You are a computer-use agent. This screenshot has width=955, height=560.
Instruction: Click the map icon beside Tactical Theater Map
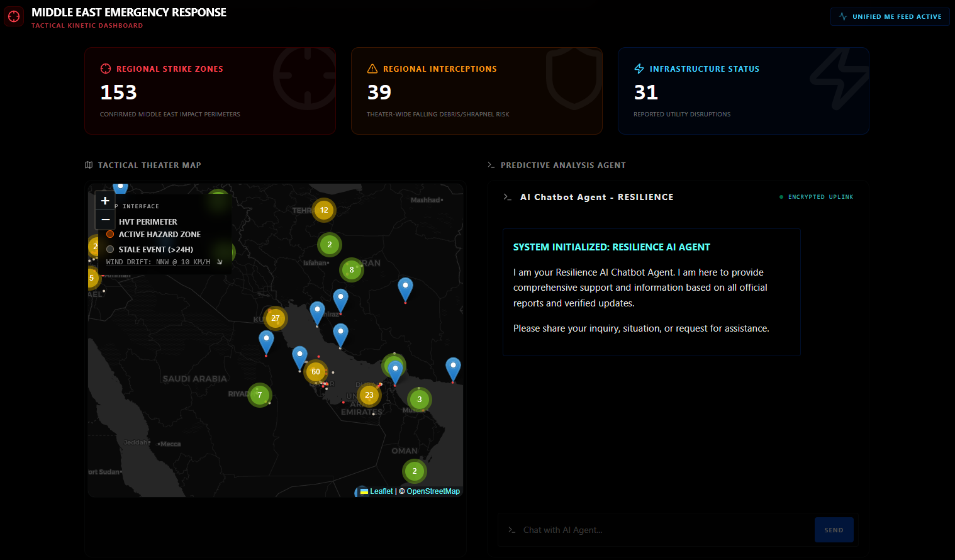click(x=89, y=164)
